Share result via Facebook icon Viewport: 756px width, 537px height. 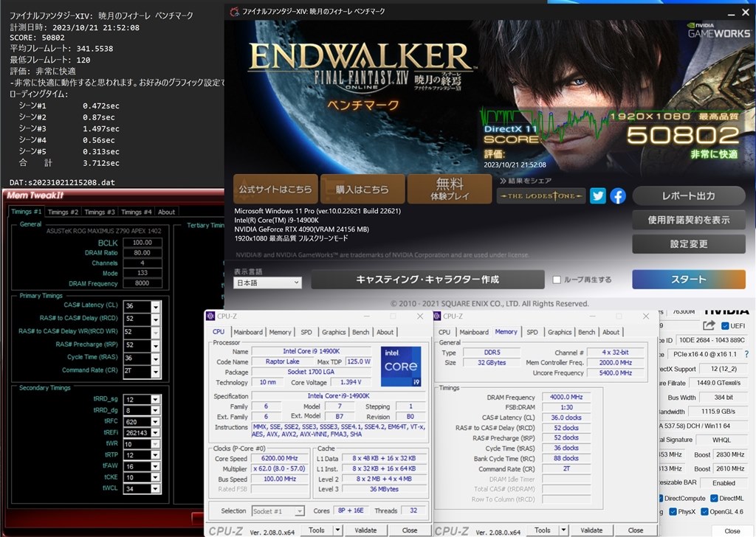(618, 196)
